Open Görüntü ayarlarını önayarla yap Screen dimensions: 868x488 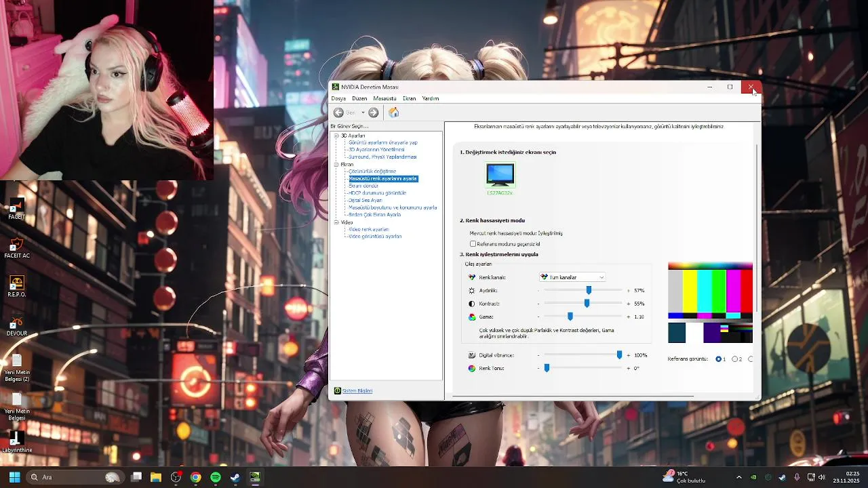pos(383,142)
